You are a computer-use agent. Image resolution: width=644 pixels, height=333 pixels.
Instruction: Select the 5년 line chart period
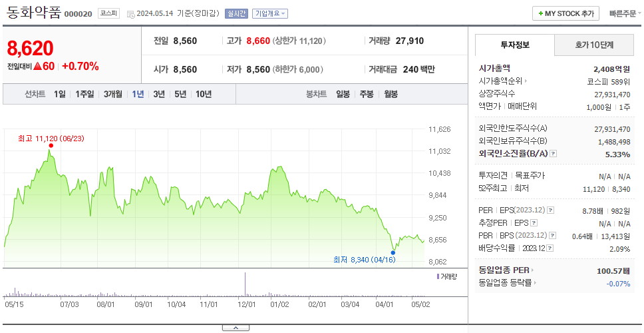[180, 94]
